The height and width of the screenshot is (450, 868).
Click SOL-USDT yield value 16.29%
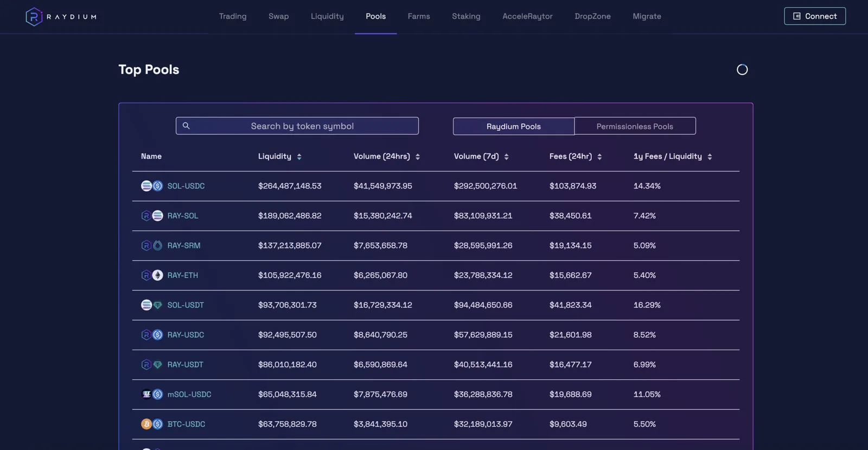click(x=647, y=305)
